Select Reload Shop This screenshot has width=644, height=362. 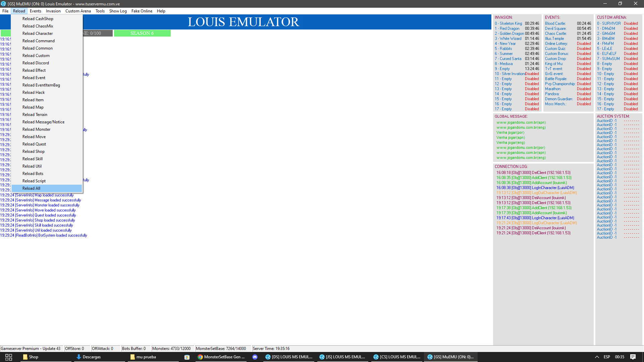(47, 152)
